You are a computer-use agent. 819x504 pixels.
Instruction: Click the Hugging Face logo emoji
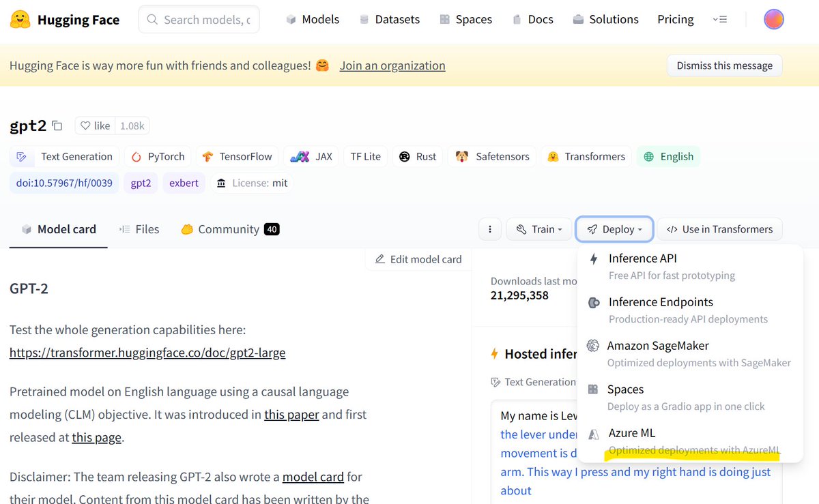click(x=20, y=20)
